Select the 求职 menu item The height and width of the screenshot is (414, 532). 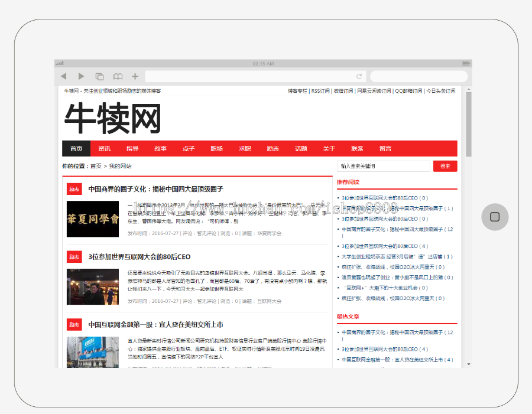click(x=244, y=148)
